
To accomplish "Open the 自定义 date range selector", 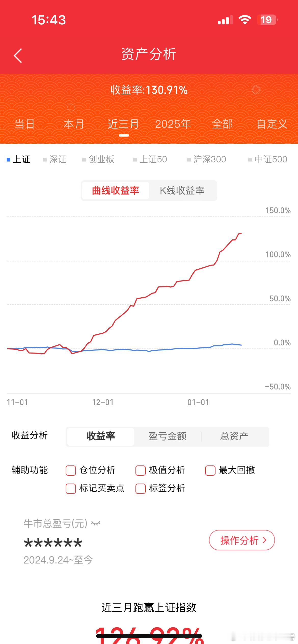I will (x=272, y=124).
